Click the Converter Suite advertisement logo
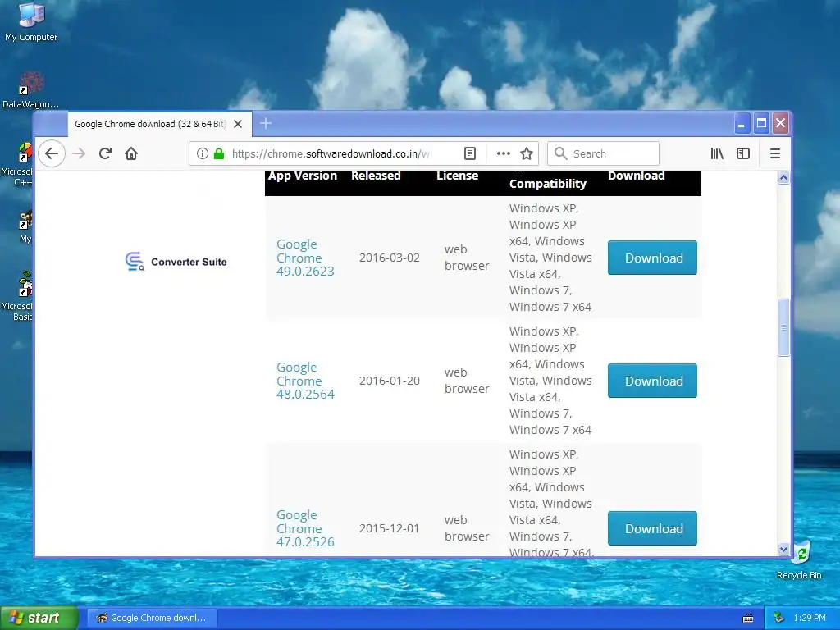Viewport: 840px width, 630px height. (176, 262)
